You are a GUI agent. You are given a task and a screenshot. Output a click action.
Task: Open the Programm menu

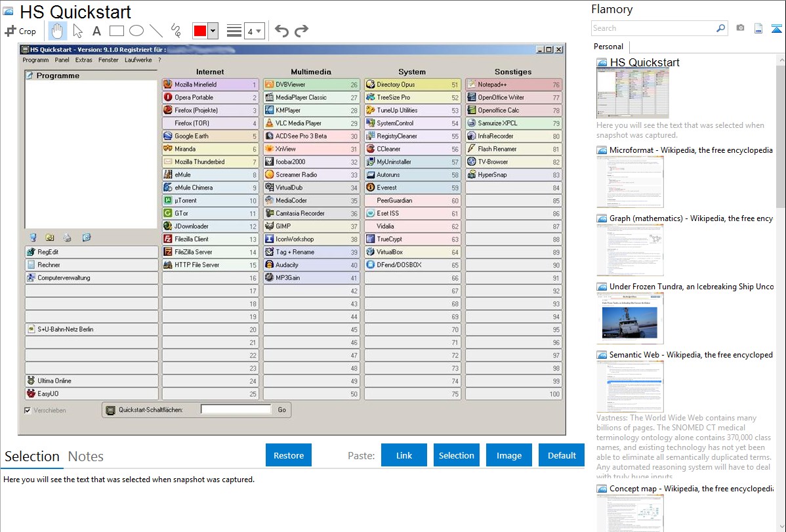pyautogui.click(x=35, y=60)
